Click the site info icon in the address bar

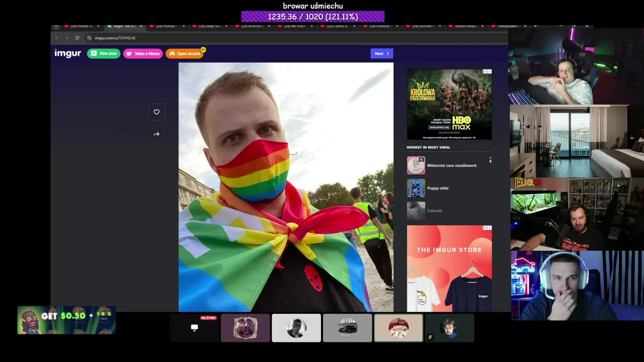point(89,38)
